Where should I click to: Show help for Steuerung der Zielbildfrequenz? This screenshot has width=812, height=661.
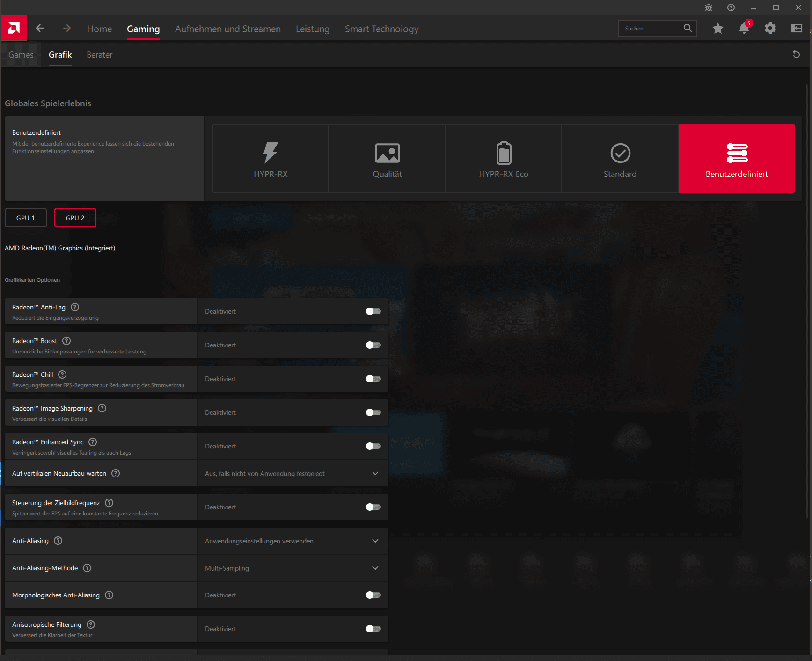pyautogui.click(x=109, y=503)
